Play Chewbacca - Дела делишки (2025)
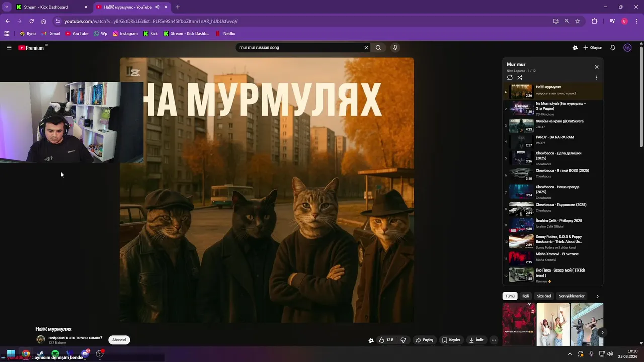This screenshot has height=362, width=644. coord(553,158)
